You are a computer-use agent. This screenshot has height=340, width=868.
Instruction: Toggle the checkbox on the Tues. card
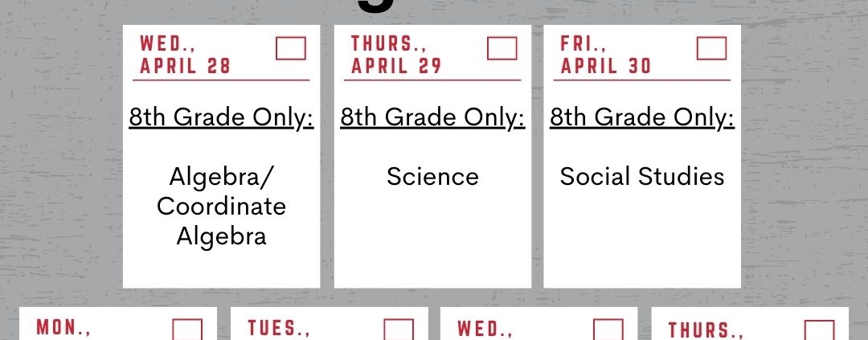[x=399, y=330]
